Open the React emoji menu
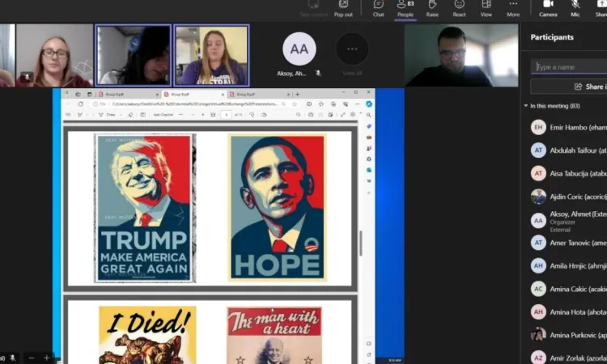The height and width of the screenshot is (364, 607). [459, 7]
